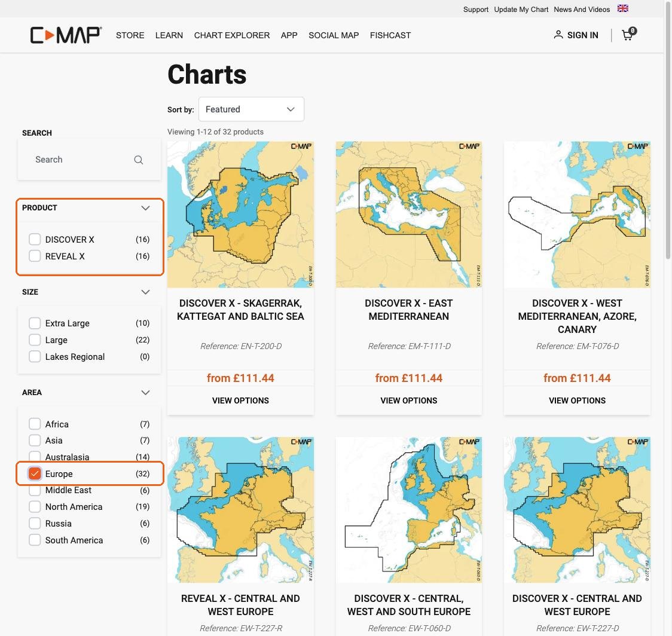This screenshot has height=636, width=672.
Task: Click the search magnifier icon
Action: [139, 160]
